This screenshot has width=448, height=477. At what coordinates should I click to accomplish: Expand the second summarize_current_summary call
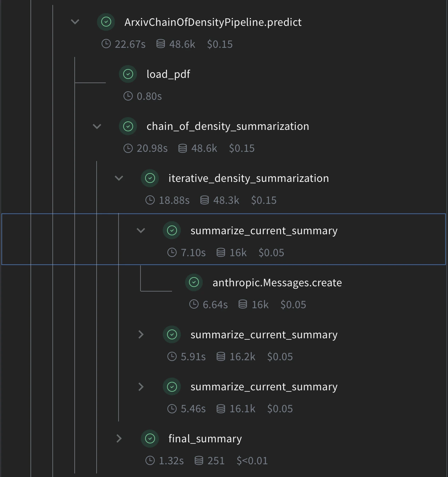[140, 334]
